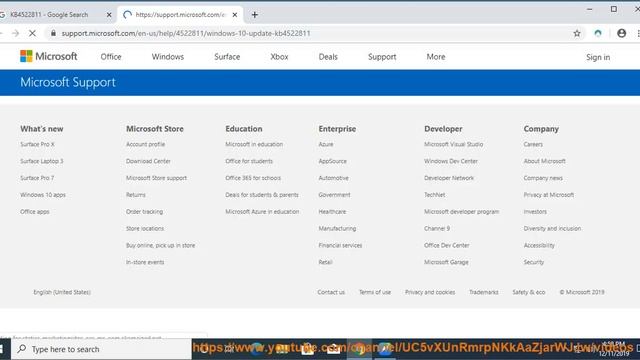Open Deals for students & parents link
Image resolution: width=640 pixels, height=360 pixels.
[x=262, y=195]
